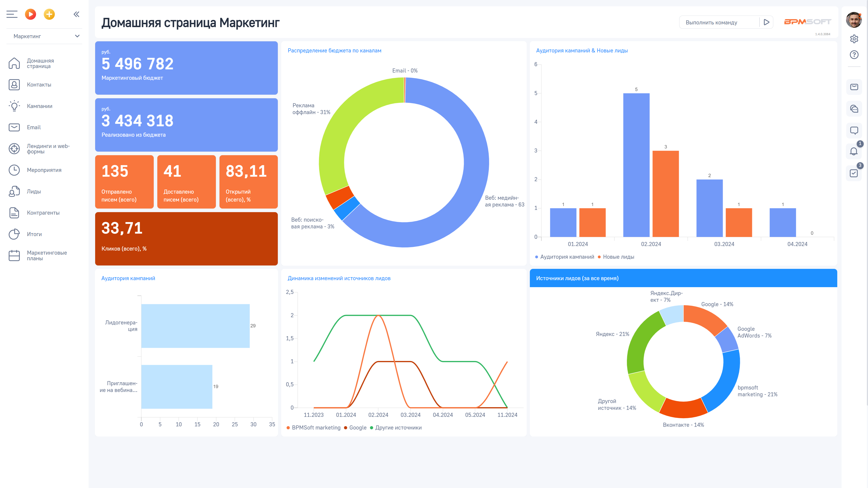Open the tasks checklist panel icon
The height and width of the screenshot is (488, 868).
pyautogui.click(x=854, y=173)
